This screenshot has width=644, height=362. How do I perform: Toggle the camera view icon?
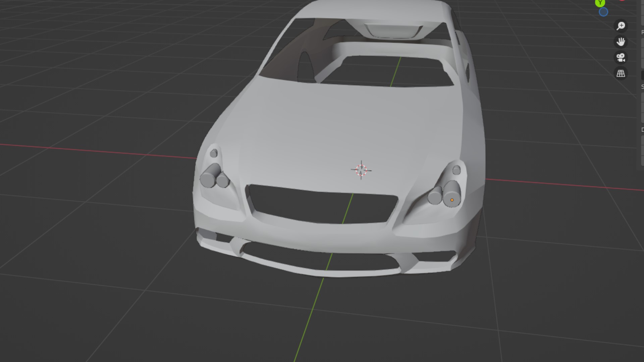click(621, 57)
